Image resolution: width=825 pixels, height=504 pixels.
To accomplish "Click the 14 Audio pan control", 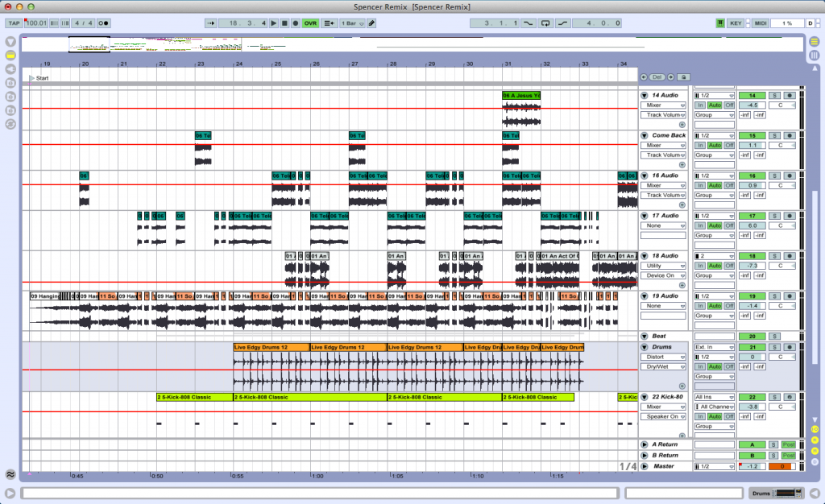I will coord(781,105).
